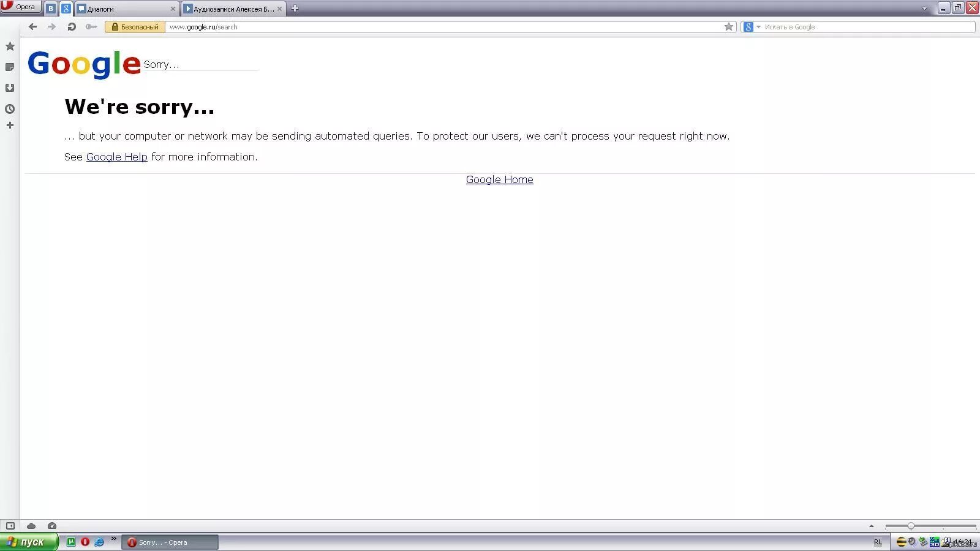
Task: Close the Диалоги tab
Action: pos(173,9)
